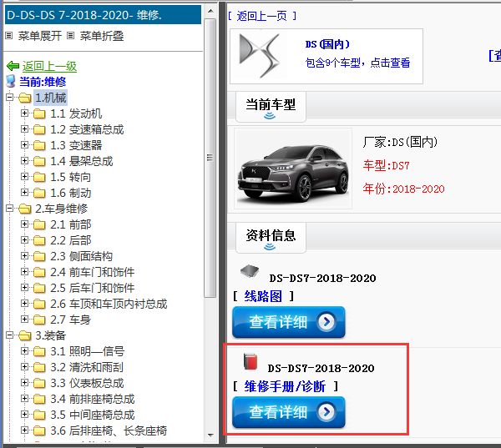
Task: Expand the 1.5 转向 node
Action: 24,176
